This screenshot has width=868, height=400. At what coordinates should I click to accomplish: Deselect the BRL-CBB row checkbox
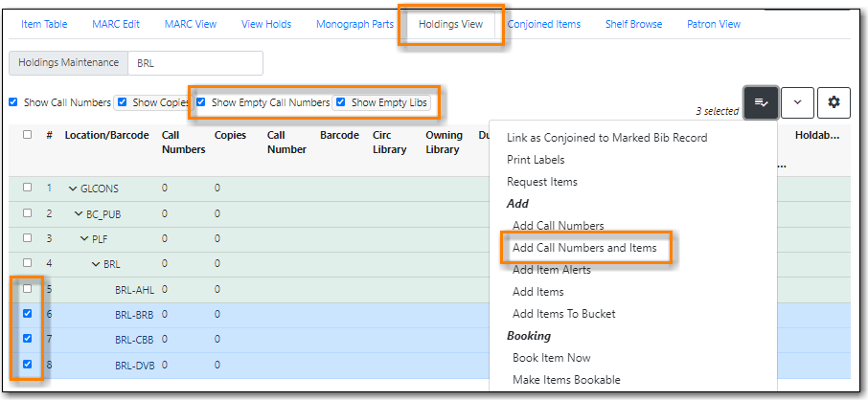tap(27, 339)
